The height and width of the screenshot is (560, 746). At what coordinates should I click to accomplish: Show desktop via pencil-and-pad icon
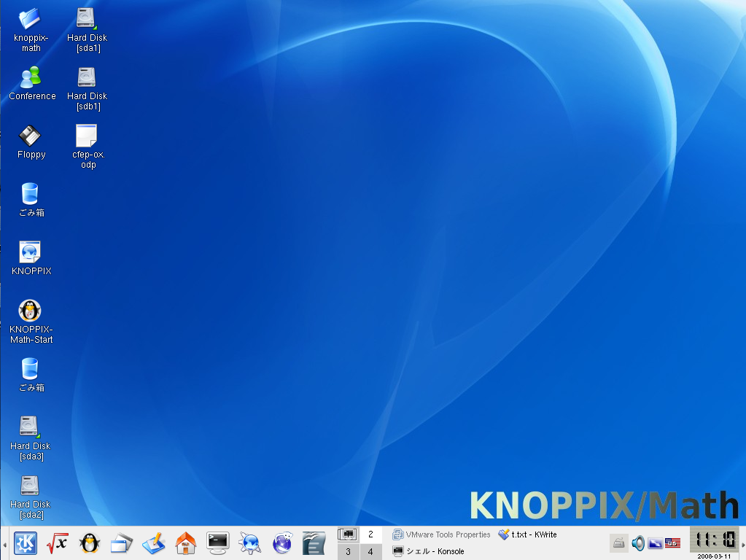(153, 543)
